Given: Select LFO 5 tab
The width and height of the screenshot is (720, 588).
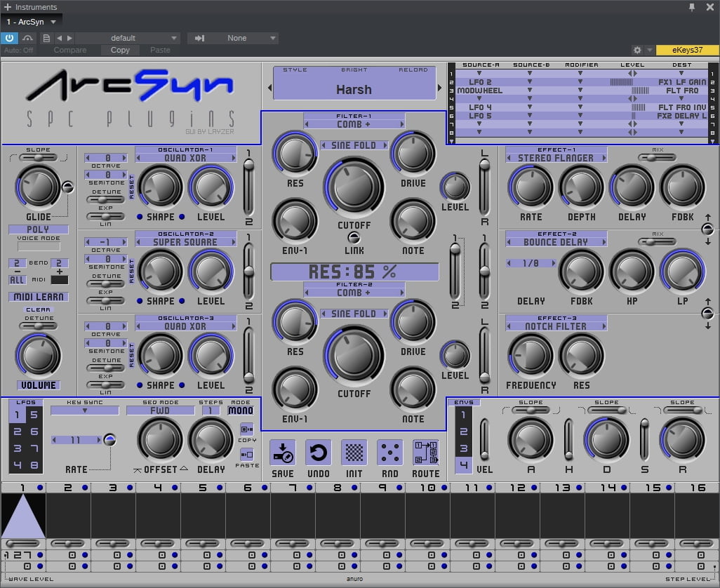Looking at the screenshot, I should point(34,415).
